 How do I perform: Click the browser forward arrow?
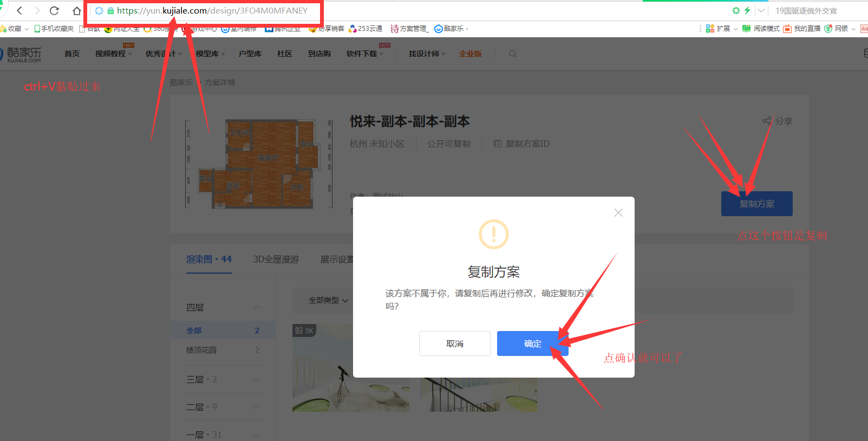(37, 10)
